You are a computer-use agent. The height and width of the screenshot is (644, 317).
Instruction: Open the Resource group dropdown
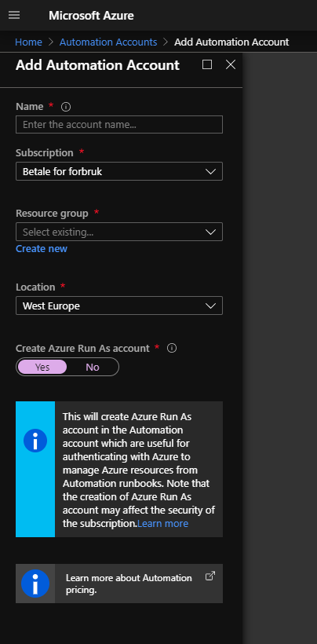point(119,232)
